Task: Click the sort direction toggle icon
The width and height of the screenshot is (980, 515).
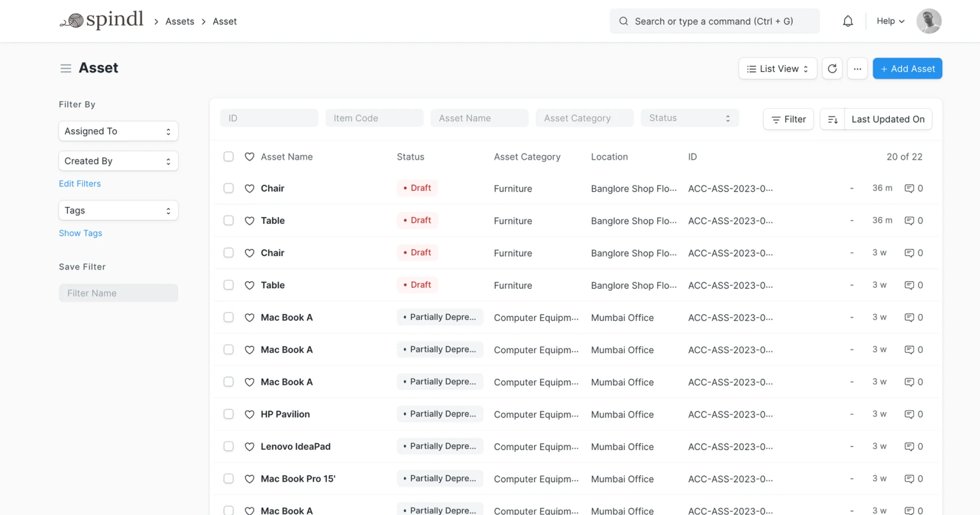Action: pyautogui.click(x=833, y=119)
